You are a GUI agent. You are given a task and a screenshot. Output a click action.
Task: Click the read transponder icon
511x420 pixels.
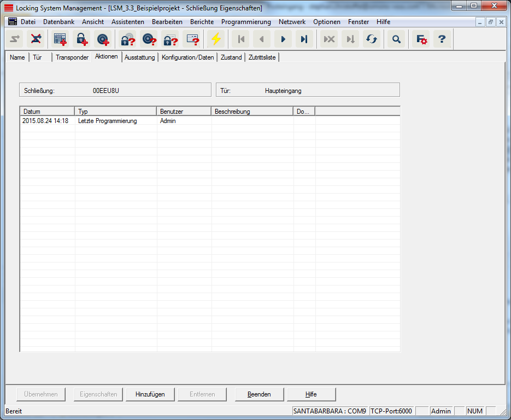coord(148,39)
